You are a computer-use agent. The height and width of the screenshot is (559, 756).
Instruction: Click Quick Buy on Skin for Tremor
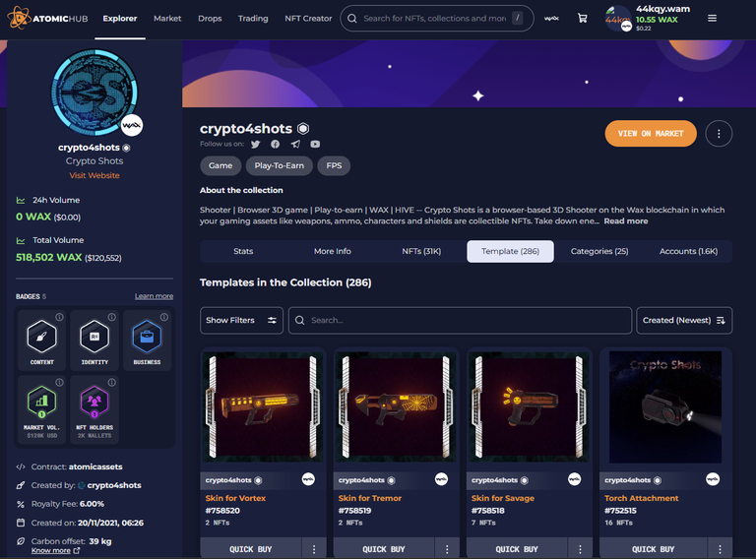[x=384, y=549]
